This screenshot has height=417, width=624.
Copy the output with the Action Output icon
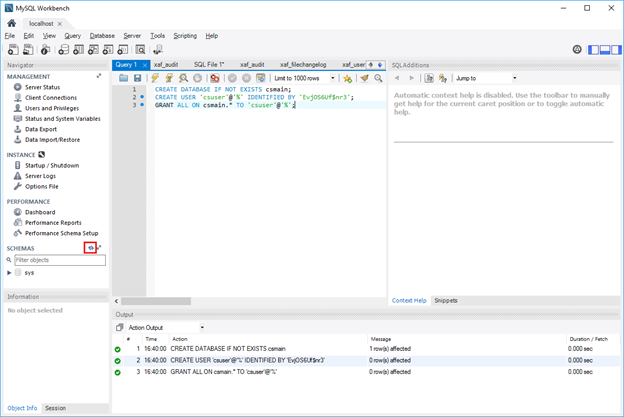[119, 327]
